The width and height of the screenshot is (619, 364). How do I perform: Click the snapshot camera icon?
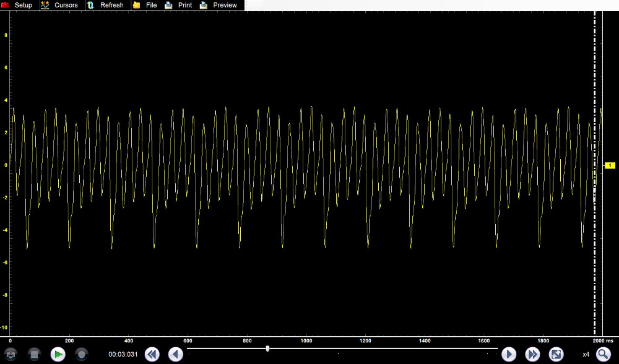tap(11, 354)
